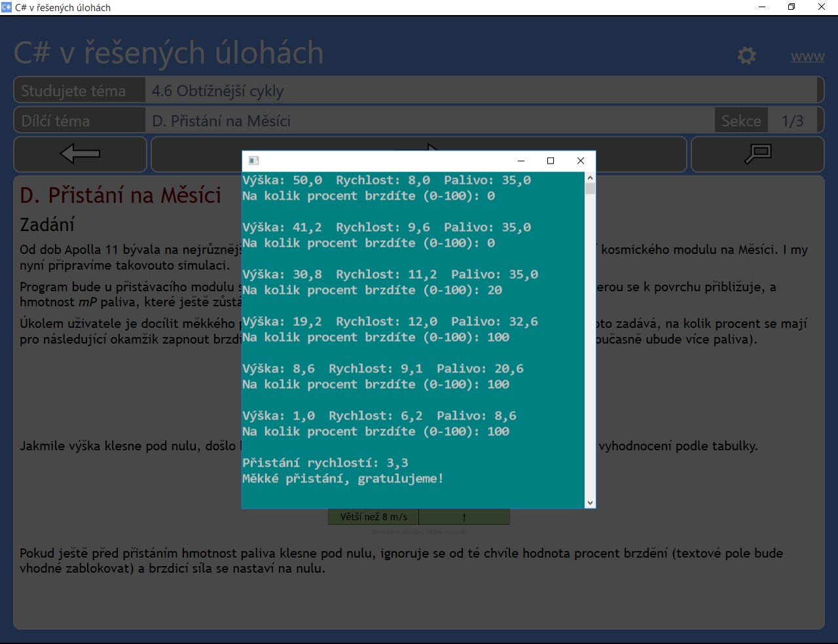Go back with the left arrow button

(80, 154)
